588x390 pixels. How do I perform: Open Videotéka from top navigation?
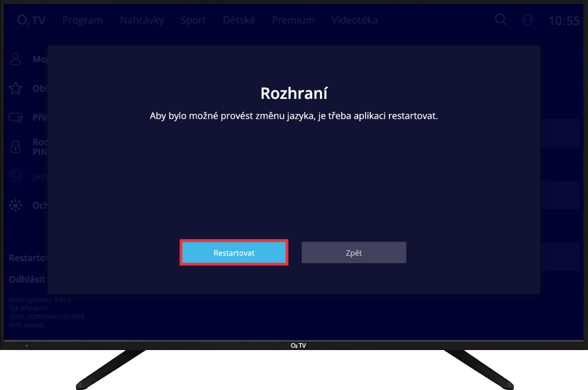(355, 21)
